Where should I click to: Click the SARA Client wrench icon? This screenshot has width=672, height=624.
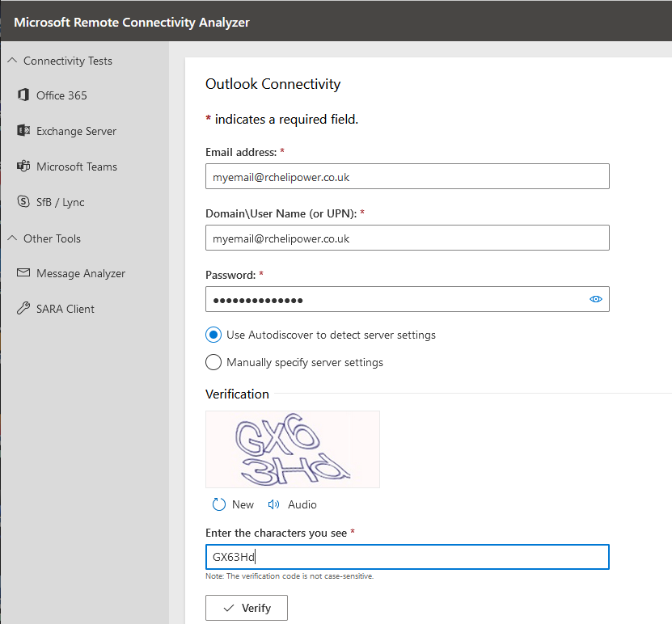click(x=23, y=308)
